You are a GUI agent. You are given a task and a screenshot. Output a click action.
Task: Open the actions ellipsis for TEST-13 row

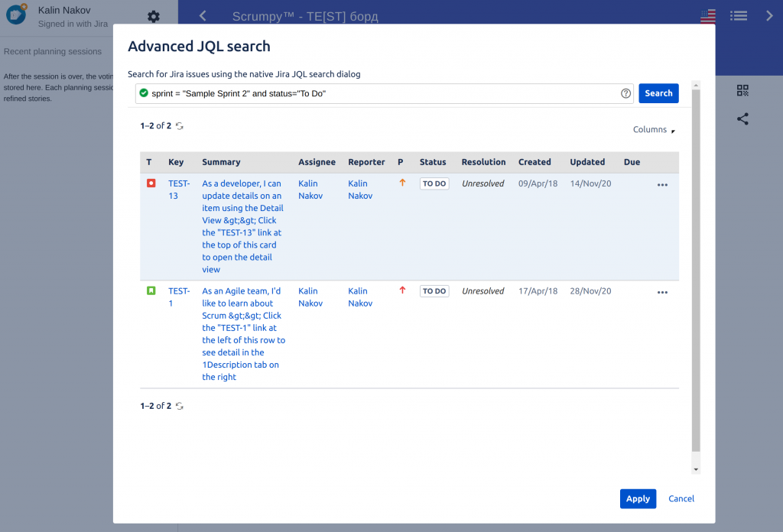(662, 185)
